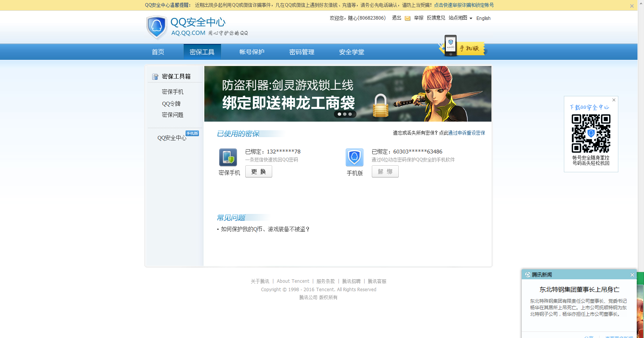644x338 pixels.
Task: Close the 腾讯新闻 popup
Action: (x=632, y=275)
